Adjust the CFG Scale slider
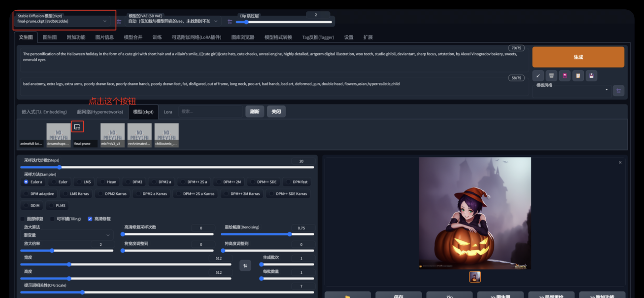The image size is (644, 298). coord(167,292)
